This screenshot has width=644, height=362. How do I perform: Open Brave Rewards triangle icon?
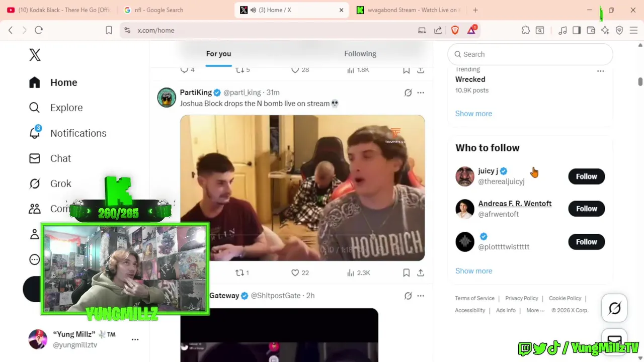click(471, 30)
